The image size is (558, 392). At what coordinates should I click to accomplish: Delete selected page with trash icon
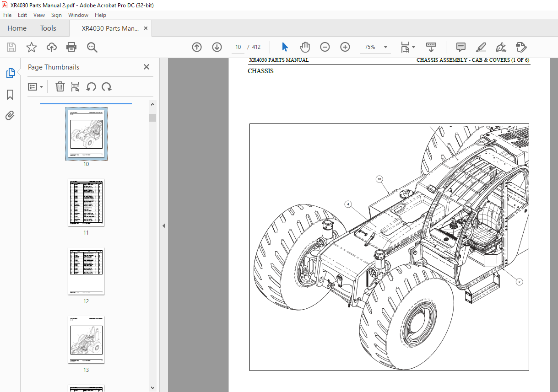click(x=60, y=86)
